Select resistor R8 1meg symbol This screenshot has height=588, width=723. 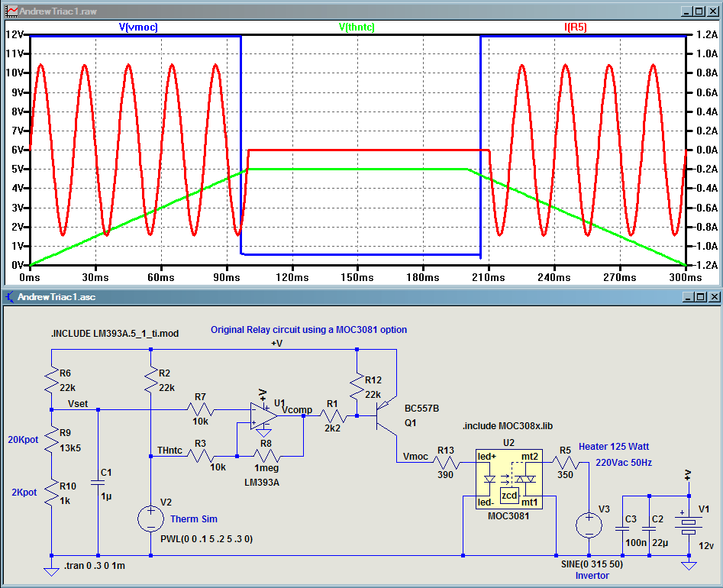tap(267, 456)
